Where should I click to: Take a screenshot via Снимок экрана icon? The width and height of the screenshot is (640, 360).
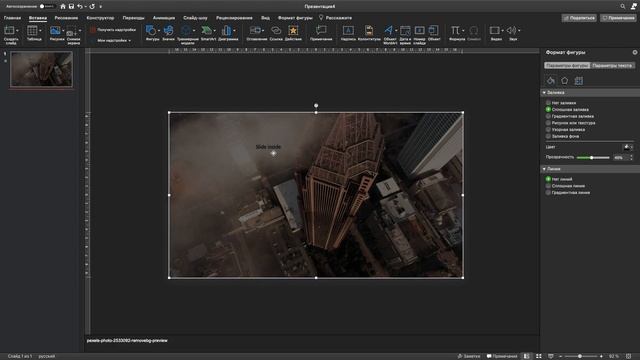pyautogui.click(x=71, y=32)
